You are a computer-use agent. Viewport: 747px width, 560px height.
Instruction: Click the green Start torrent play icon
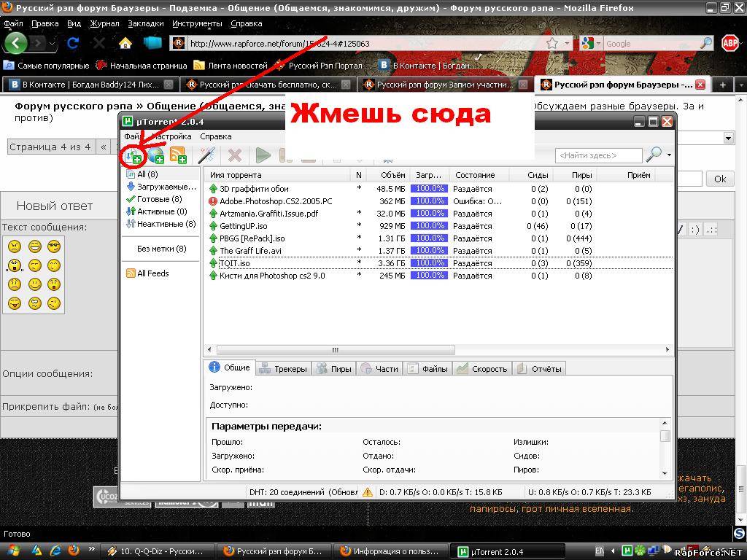(263, 155)
